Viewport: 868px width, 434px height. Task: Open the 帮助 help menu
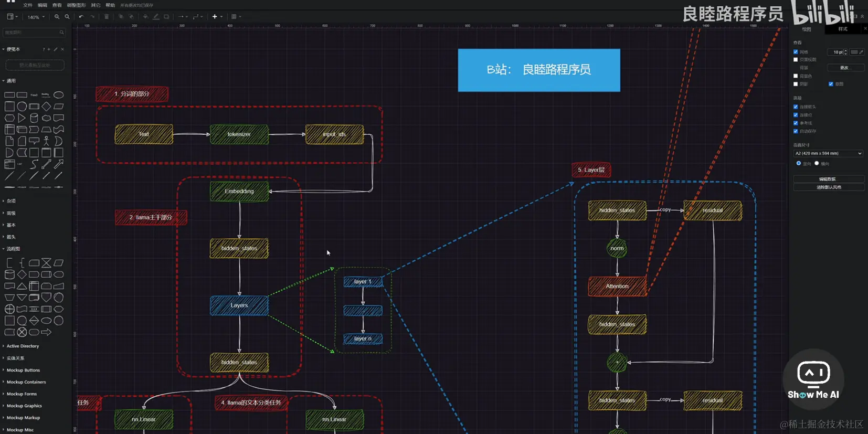(110, 5)
